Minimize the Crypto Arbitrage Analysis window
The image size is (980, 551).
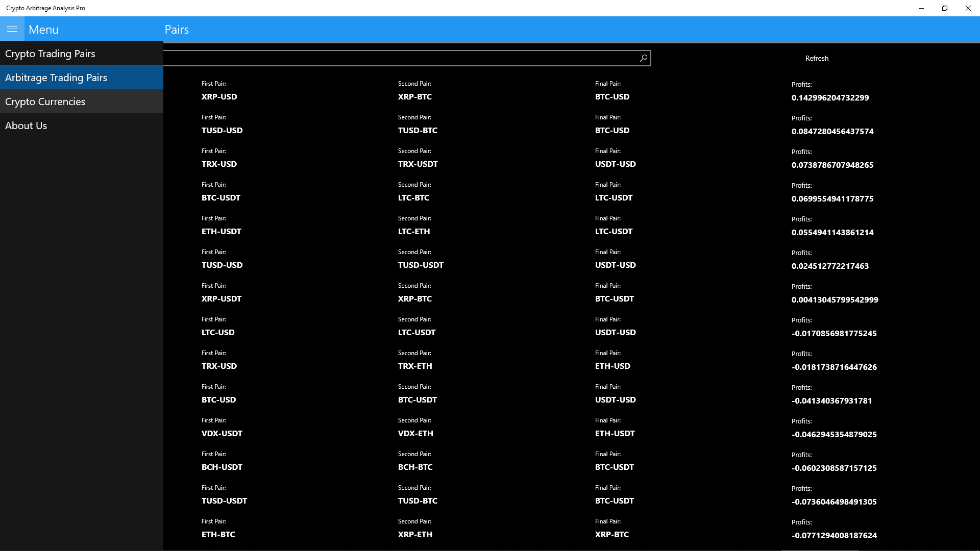pyautogui.click(x=921, y=8)
